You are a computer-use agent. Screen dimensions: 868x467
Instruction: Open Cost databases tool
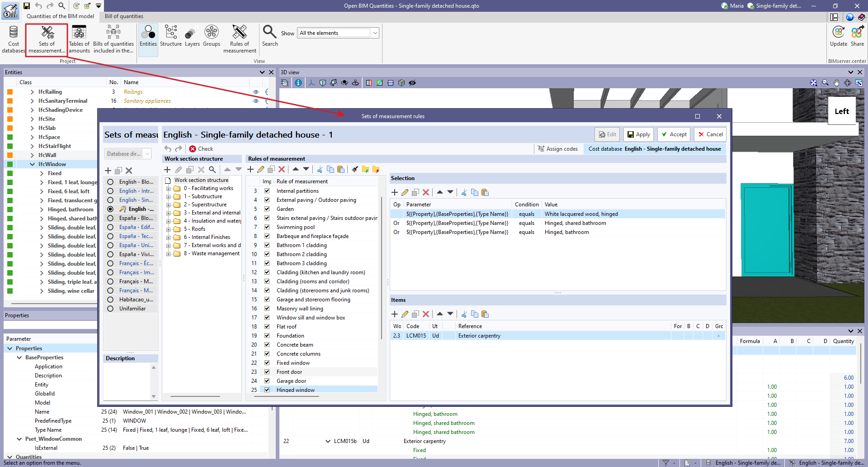[14, 39]
